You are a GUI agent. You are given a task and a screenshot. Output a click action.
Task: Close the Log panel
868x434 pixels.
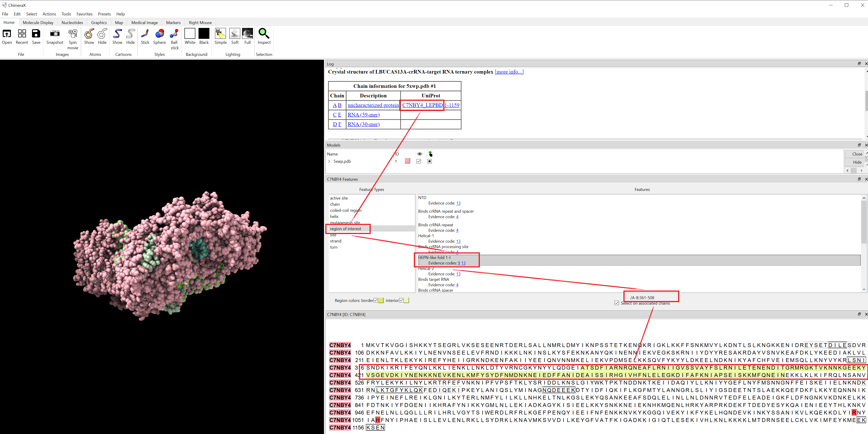pyautogui.click(x=866, y=64)
